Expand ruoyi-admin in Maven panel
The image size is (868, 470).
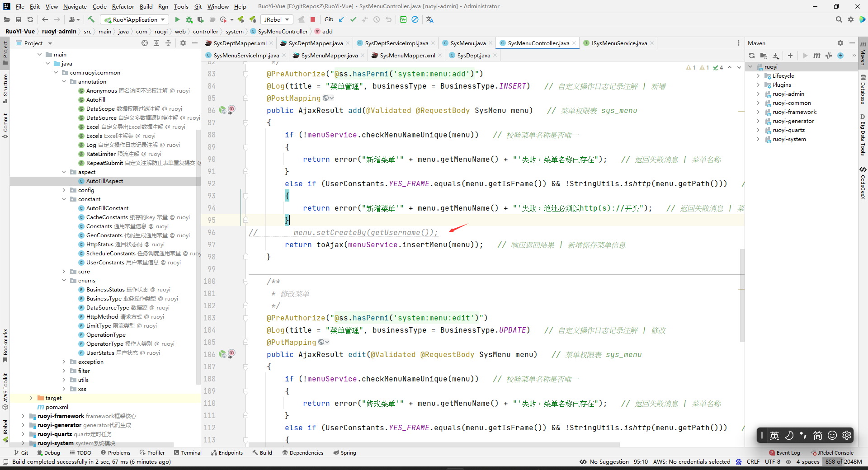pos(758,94)
